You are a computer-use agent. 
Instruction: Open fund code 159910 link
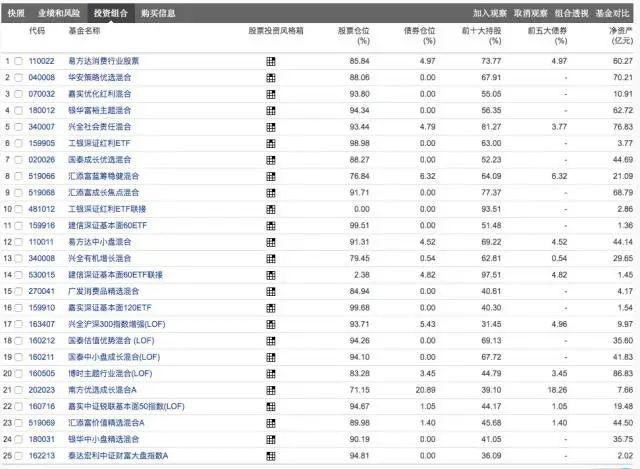tap(42, 308)
